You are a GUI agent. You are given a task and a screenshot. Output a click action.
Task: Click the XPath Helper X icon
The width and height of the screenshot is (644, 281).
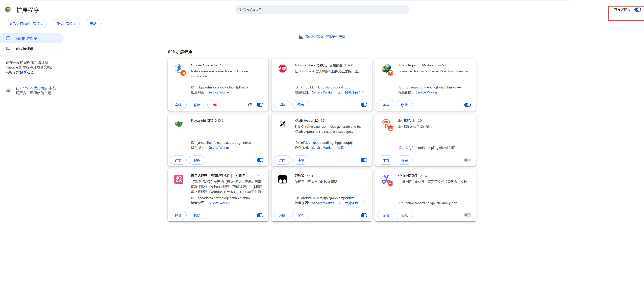pos(283,124)
